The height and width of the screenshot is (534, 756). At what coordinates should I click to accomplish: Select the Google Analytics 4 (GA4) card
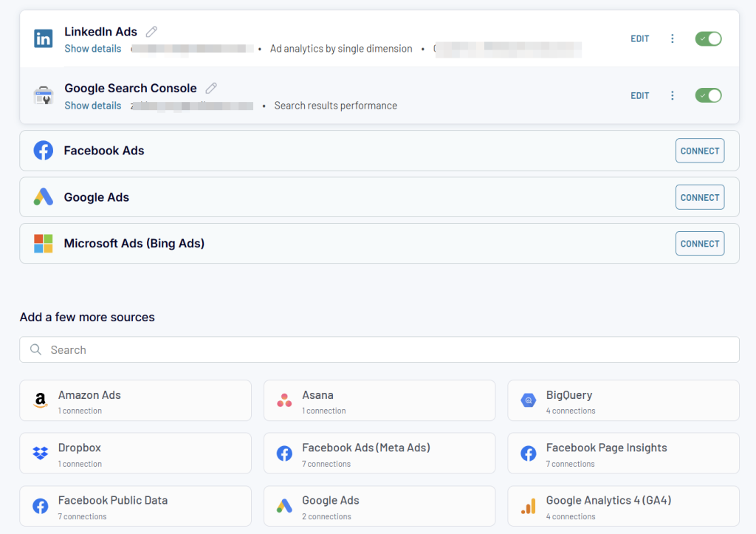(623, 505)
